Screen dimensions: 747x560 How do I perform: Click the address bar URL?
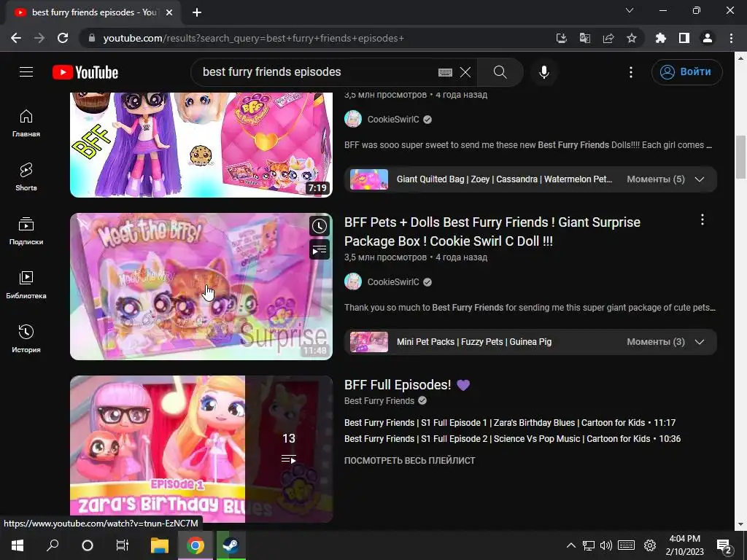coord(253,38)
